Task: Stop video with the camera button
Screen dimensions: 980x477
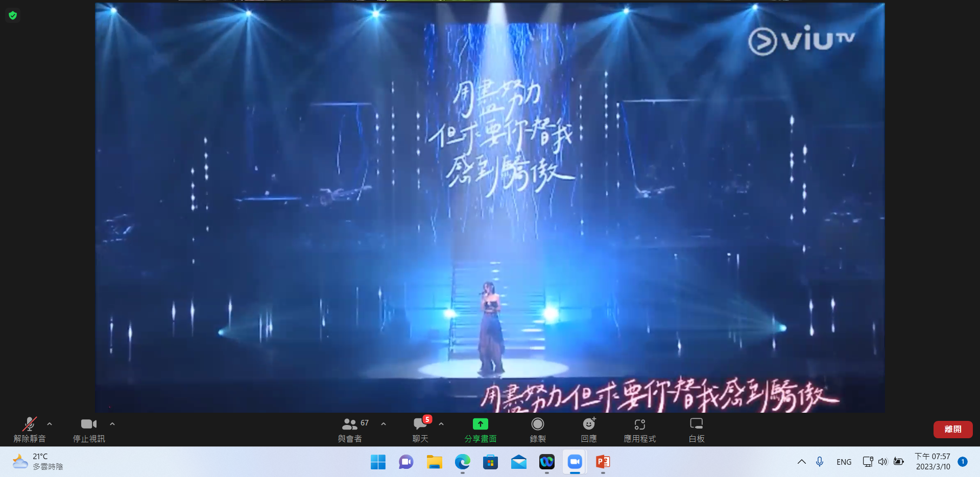Action: (x=89, y=429)
